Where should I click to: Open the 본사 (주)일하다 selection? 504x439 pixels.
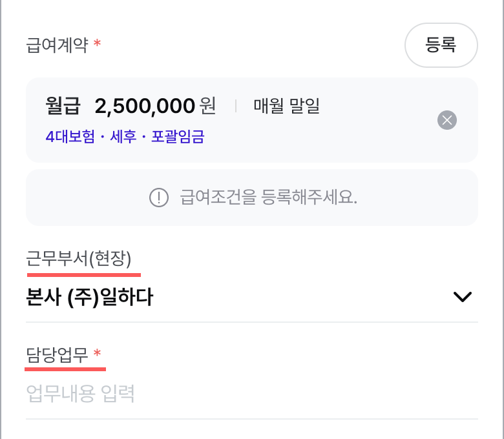coord(252,297)
